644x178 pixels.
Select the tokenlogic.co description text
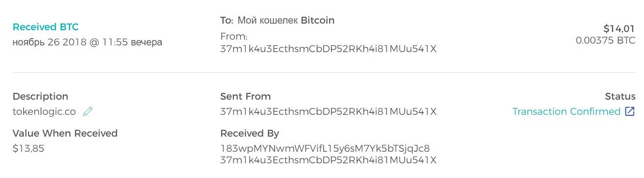[44, 112]
